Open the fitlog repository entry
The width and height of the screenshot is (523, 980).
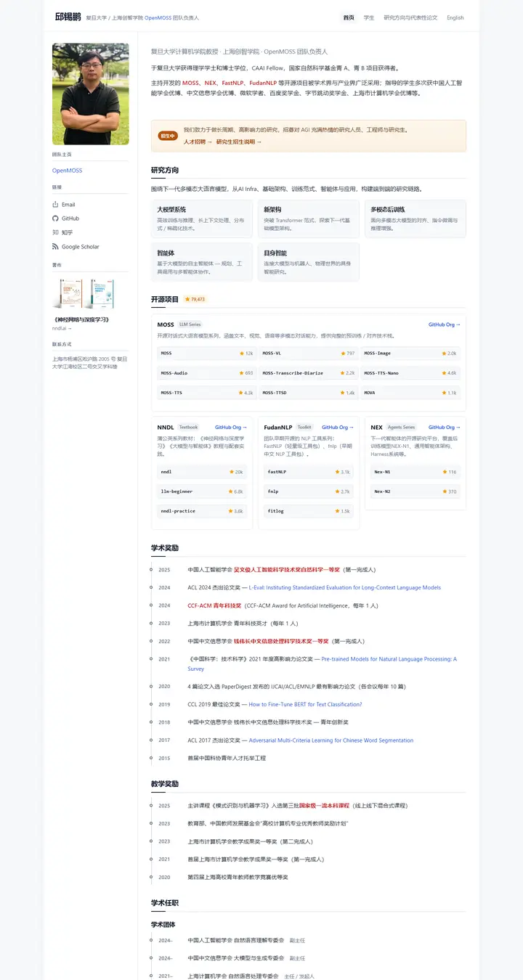(x=309, y=511)
